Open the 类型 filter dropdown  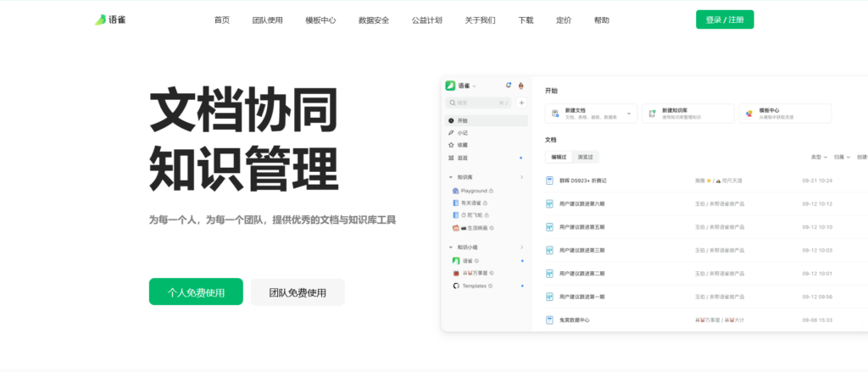(x=819, y=158)
